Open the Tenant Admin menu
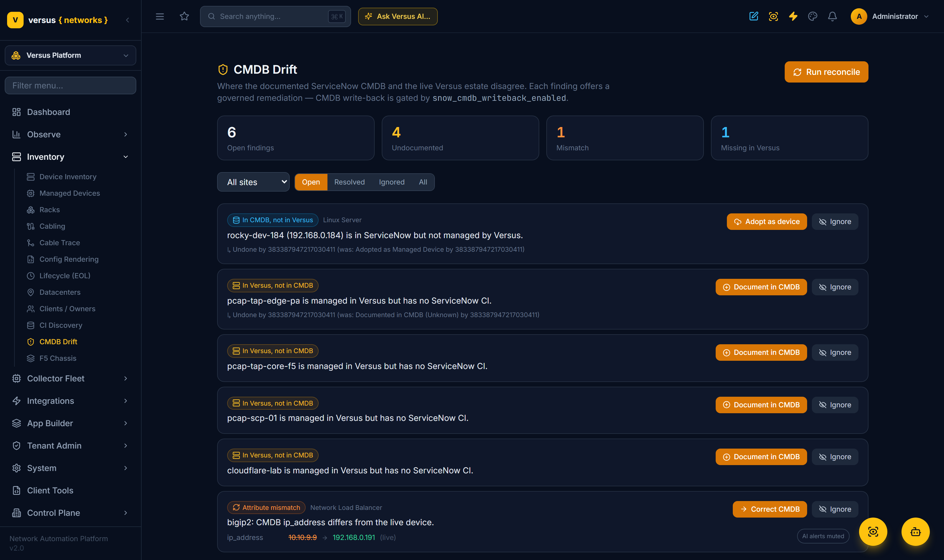This screenshot has height=560, width=944. pyautogui.click(x=70, y=446)
